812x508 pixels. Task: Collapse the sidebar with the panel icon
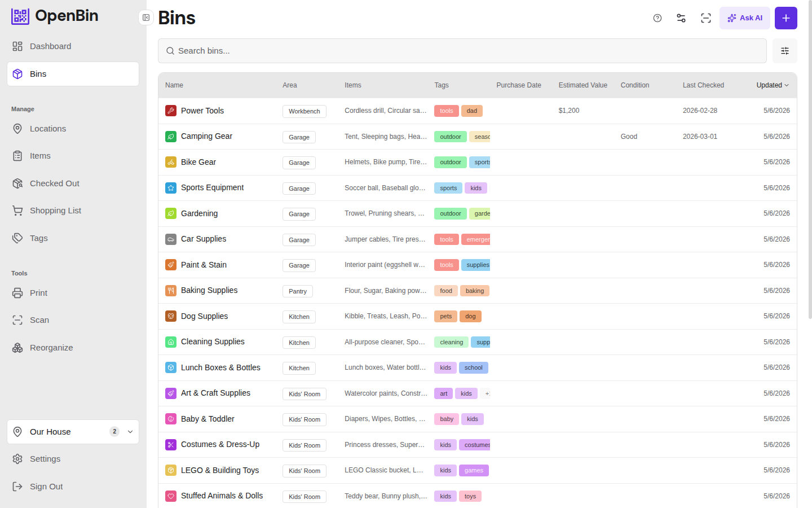(146, 17)
